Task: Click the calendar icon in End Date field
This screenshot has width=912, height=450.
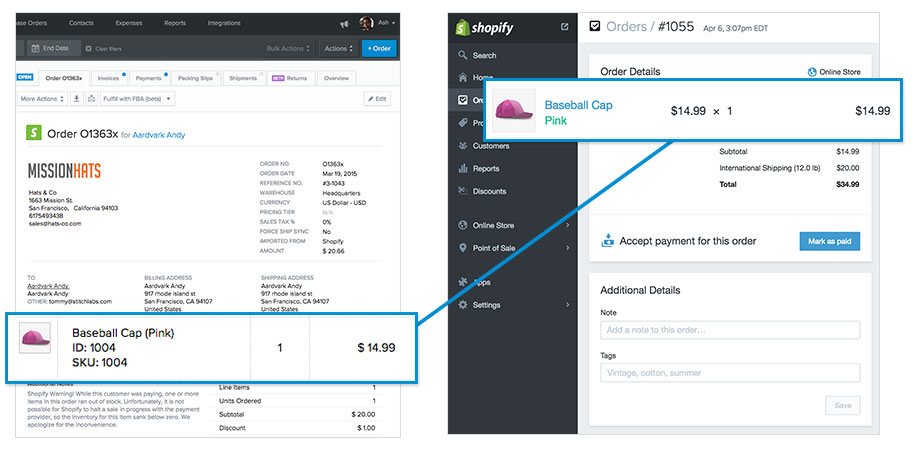Action: point(35,48)
